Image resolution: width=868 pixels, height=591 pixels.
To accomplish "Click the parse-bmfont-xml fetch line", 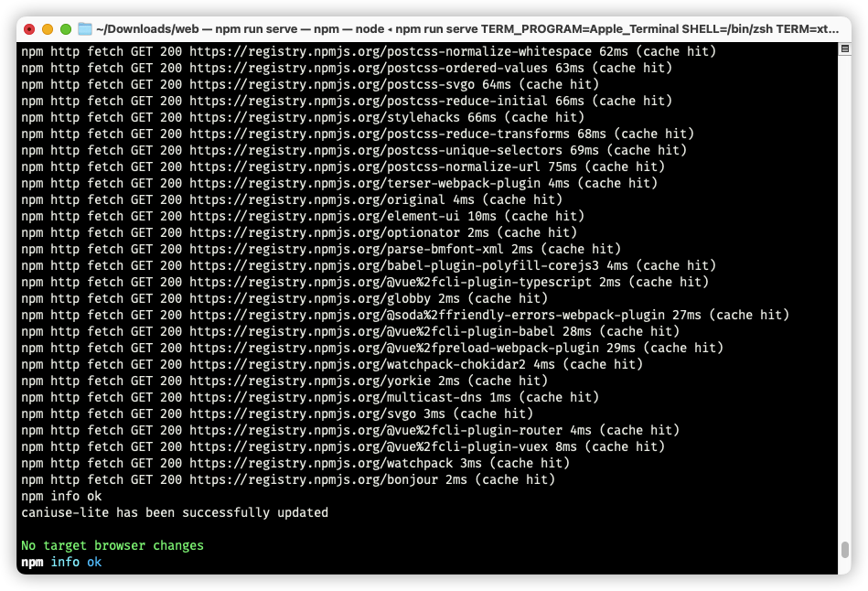I will point(321,249).
